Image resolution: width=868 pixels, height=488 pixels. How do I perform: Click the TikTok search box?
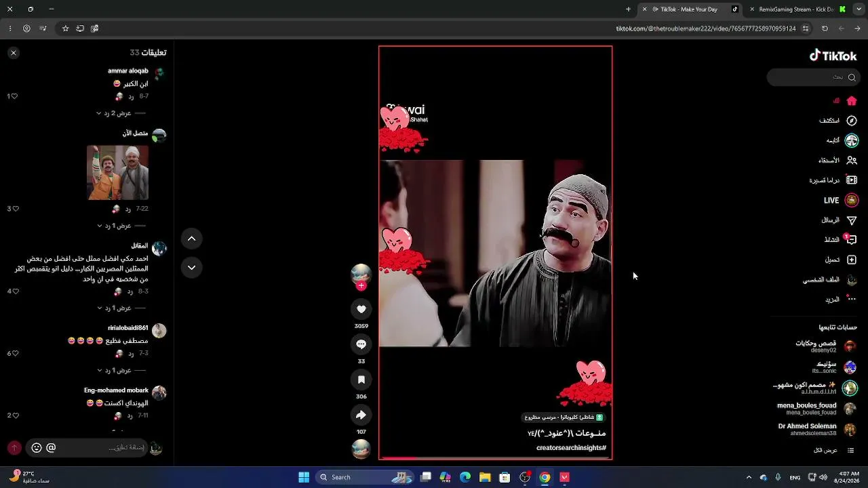click(x=812, y=77)
